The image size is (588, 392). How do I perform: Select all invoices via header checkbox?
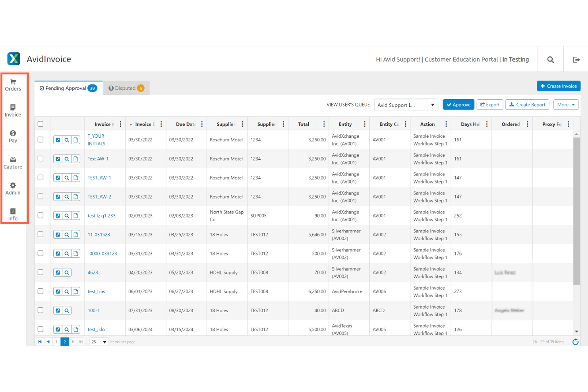41,124
